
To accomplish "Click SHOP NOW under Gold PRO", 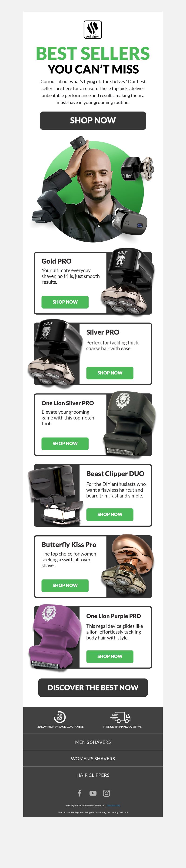I will (x=65, y=302).
